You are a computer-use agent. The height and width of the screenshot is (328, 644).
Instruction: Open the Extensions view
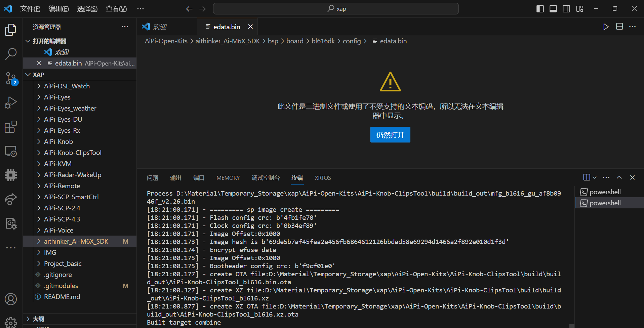[x=11, y=127]
